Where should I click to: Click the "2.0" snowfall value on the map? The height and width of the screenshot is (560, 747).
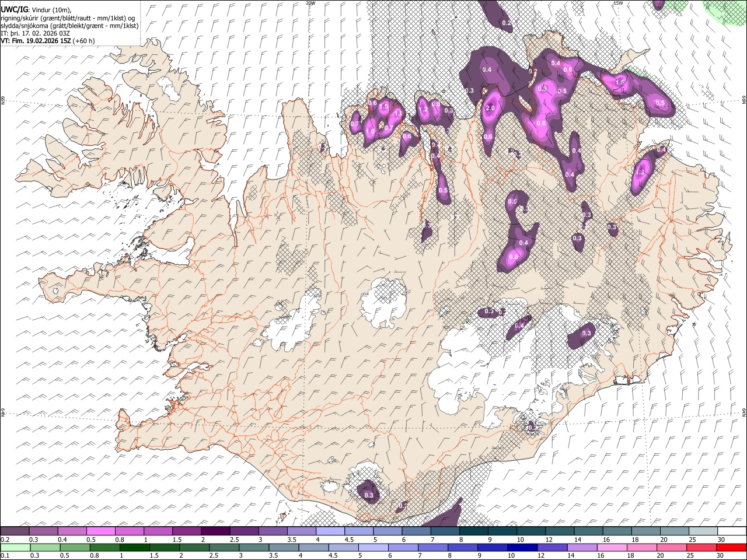click(x=490, y=108)
